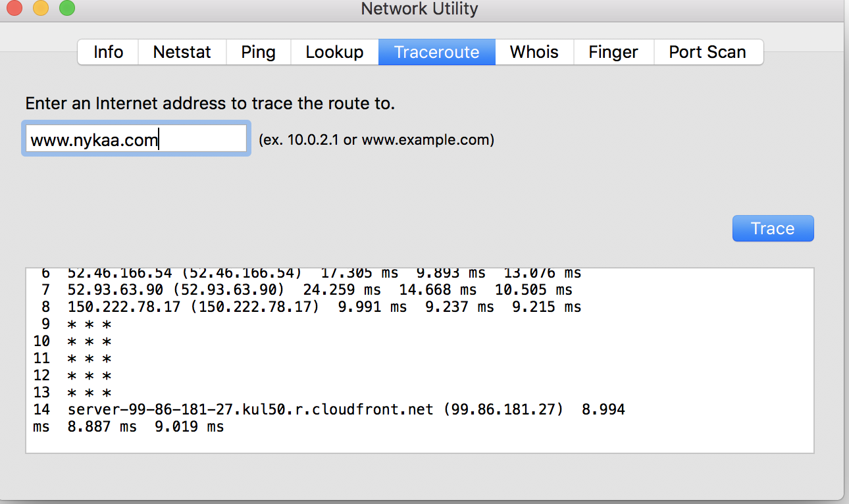Click the instruction label above the field
The image size is (849, 504).
210,103
